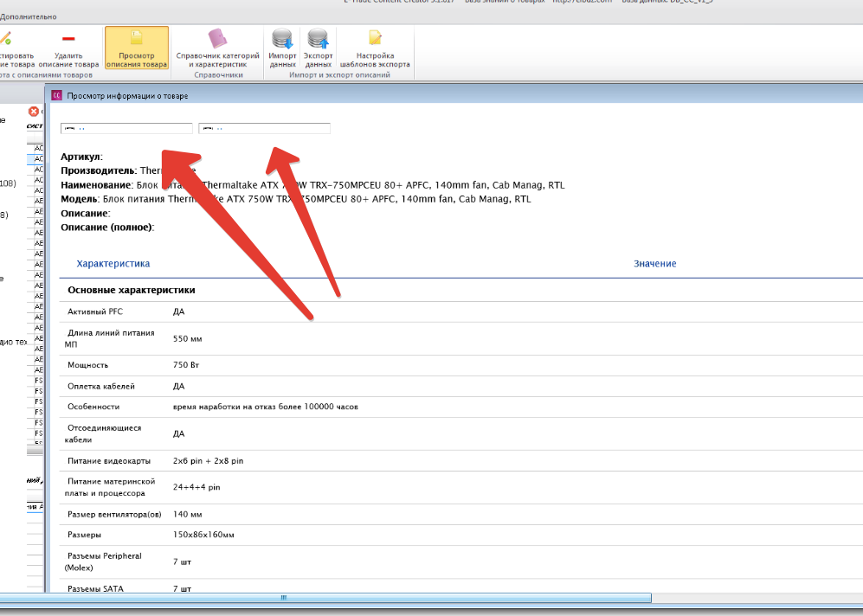Click Удалить описание товара red minus icon
863x616 pixels.
(x=68, y=38)
